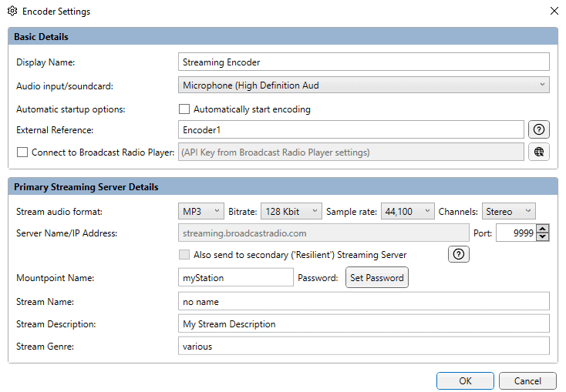Viewport: 566px width, 392px height.
Task: Click the Server Name/IP Address field
Action: (323, 233)
